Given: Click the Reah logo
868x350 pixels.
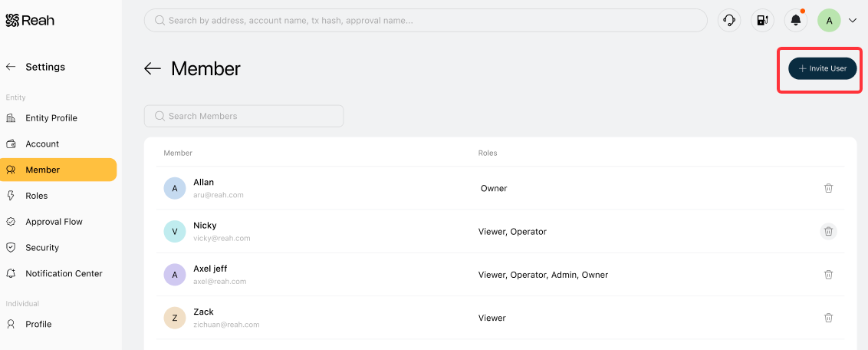Looking at the screenshot, I should coord(30,21).
